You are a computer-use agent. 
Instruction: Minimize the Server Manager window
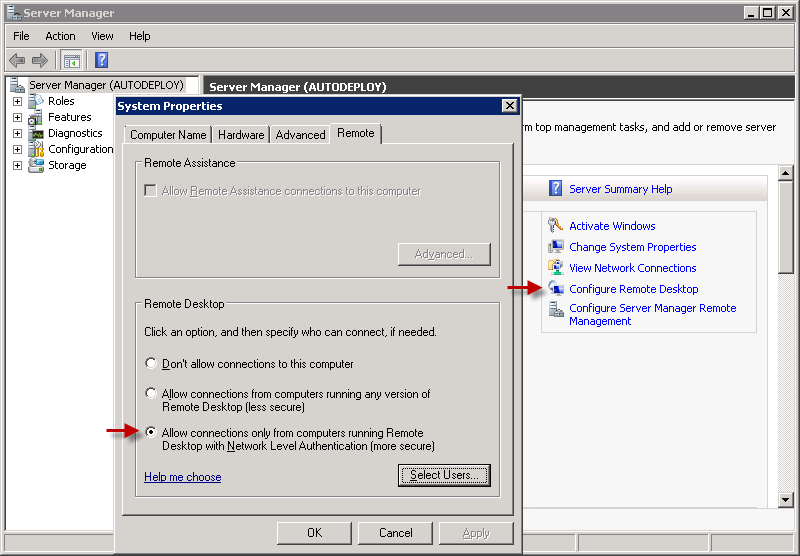pyautogui.click(x=750, y=13)
